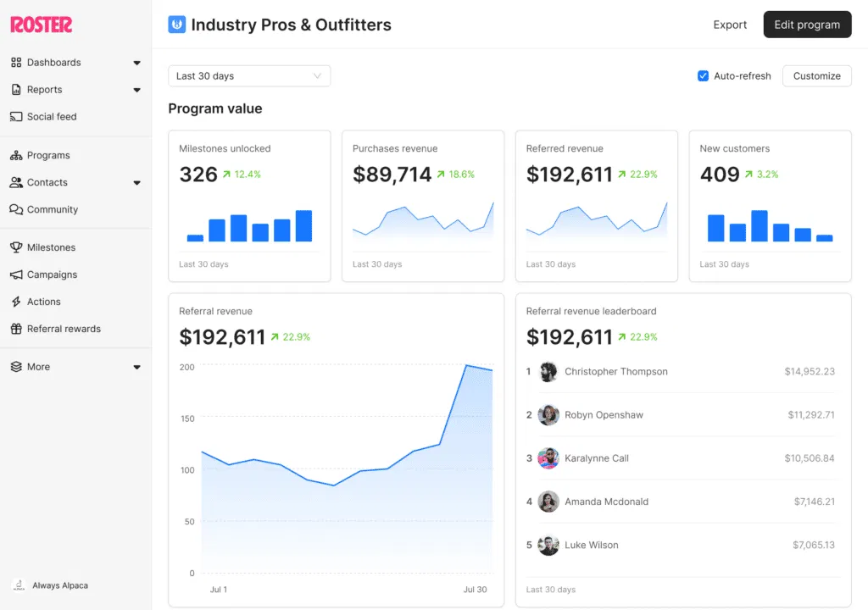Image resolution: width=868 pixels, height=610 pixels.
Task: Disable the Auto-refresh checkbox
Action: coord(703,76)
